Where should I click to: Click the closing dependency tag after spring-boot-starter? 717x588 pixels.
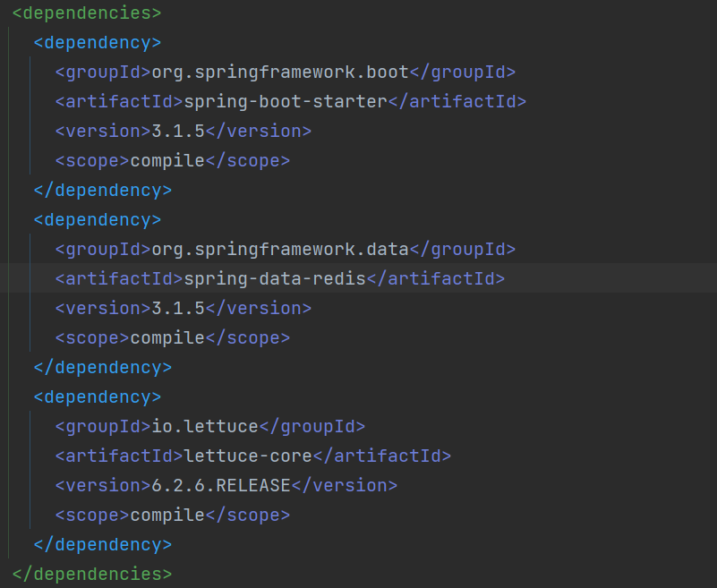104,190
